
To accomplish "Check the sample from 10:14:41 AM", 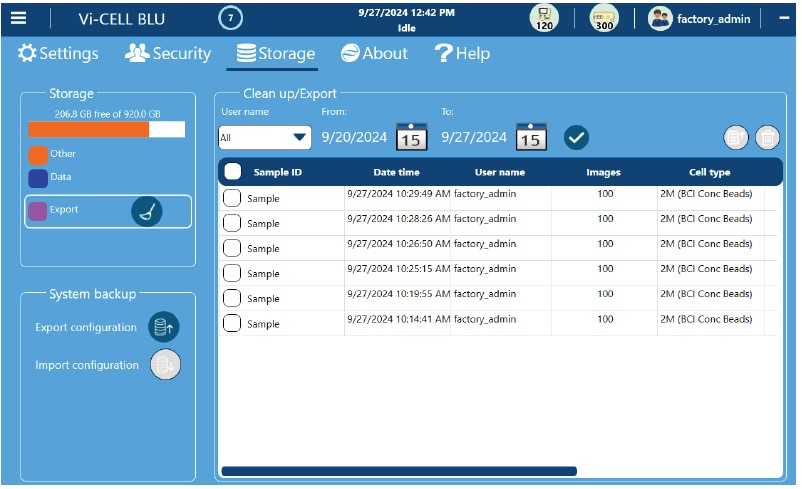I will tap(232, 323).
